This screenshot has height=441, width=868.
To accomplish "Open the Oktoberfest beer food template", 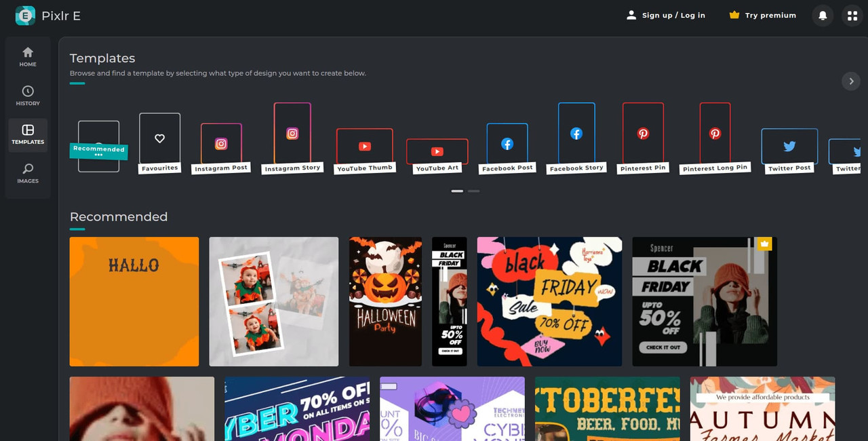I will pos(608,409).
